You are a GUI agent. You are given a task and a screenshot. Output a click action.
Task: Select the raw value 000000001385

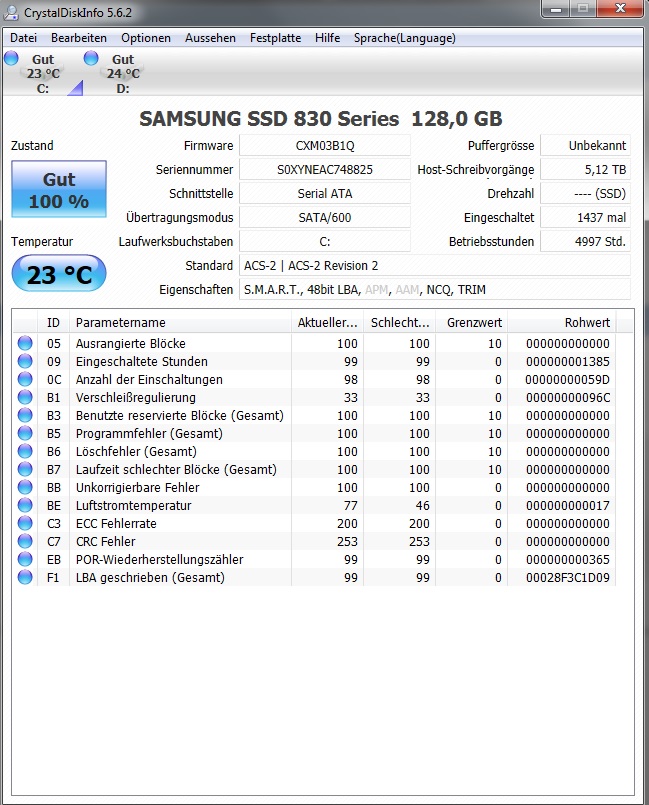(568, 361)
